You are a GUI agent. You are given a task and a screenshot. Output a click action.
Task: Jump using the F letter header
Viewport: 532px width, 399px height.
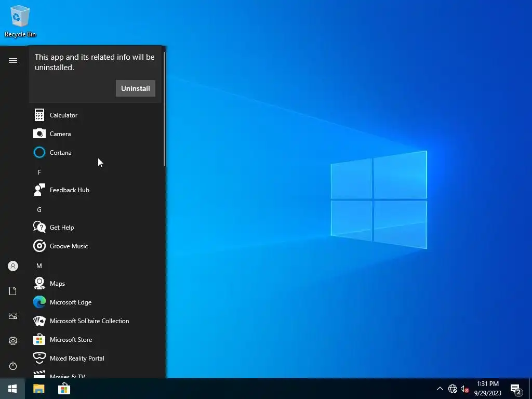(x=39, y=172)
